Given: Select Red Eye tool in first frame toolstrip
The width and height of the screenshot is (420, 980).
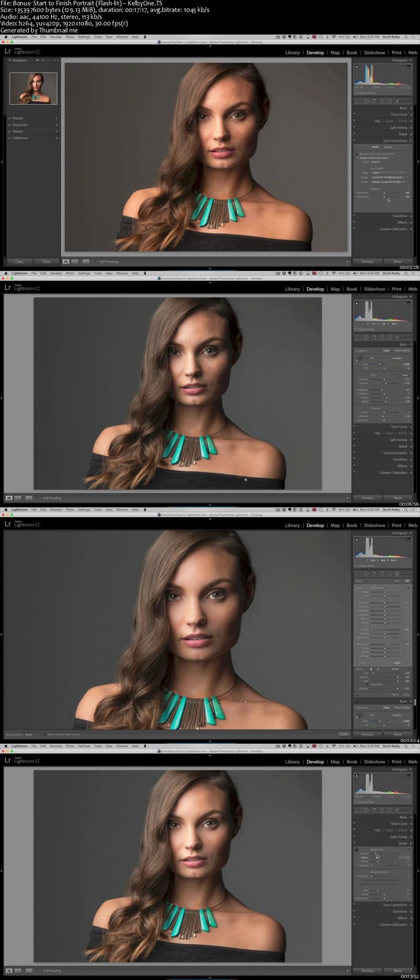Looking at the screenshot, I should 374,101.
